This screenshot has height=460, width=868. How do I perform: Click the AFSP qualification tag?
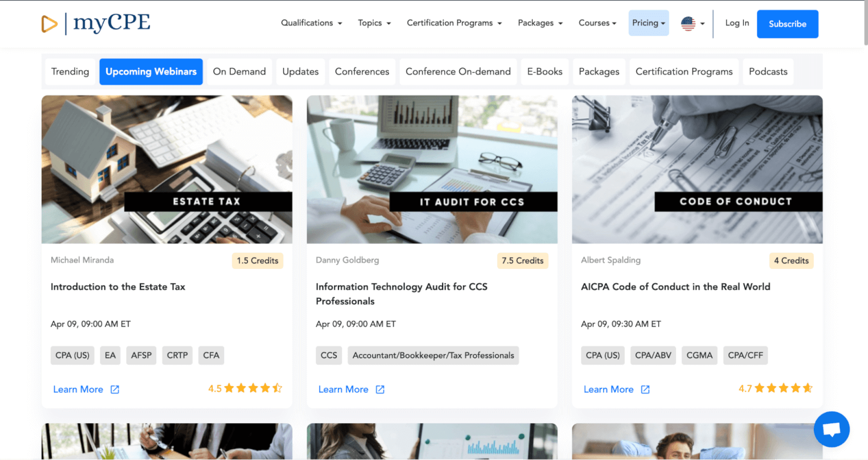pyautogui.click(x=141, y=355)
